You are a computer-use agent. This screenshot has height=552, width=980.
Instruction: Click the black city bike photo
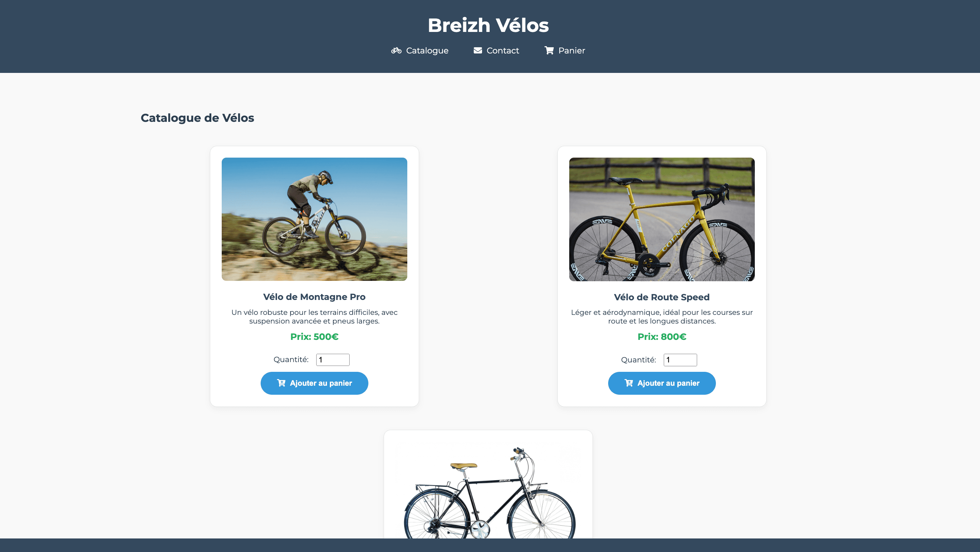click(488, 494)
